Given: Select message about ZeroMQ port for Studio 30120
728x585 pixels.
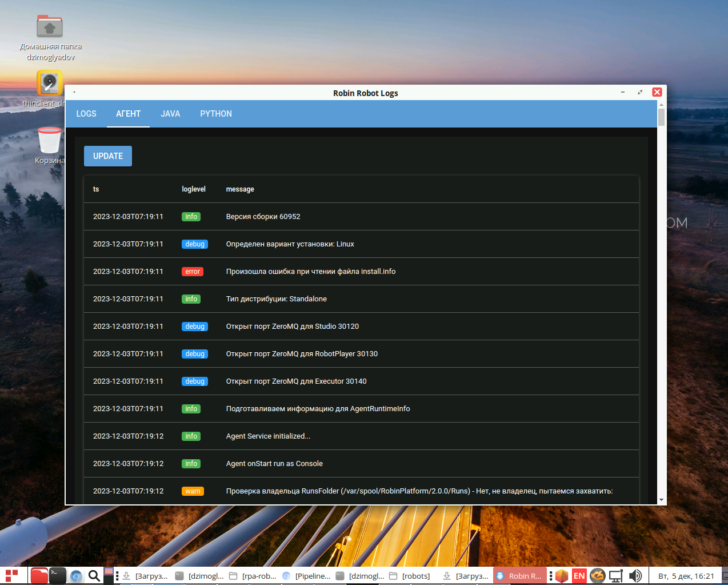Looking at the screenshot, I should click(293, 327).
